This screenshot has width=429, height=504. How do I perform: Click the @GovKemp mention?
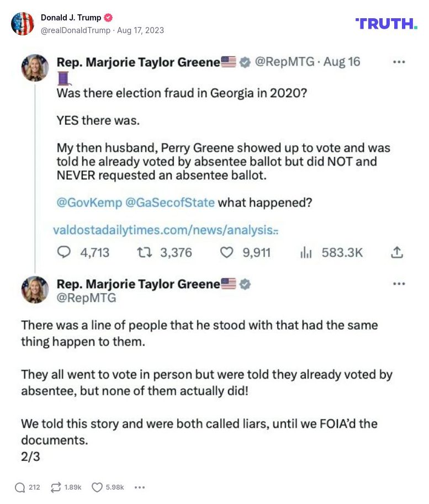[x=89, y=203]
